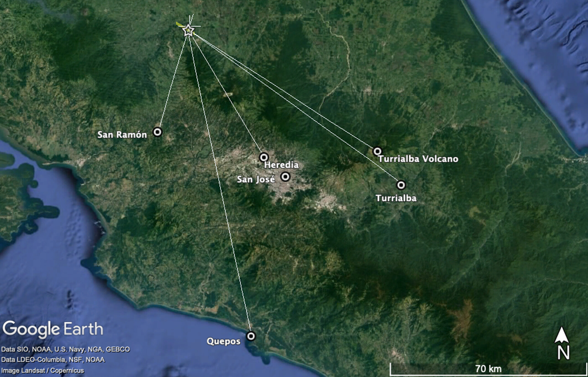Select the Turrialba town placemark circle
Image resolution: width=588 pixels, height=377 pixels.
click(401, 185)
